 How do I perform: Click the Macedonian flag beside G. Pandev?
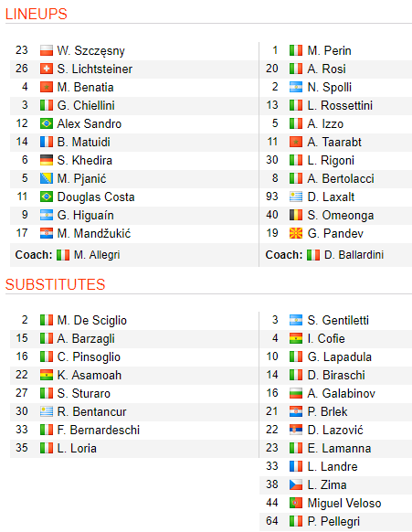coord(296,233)
